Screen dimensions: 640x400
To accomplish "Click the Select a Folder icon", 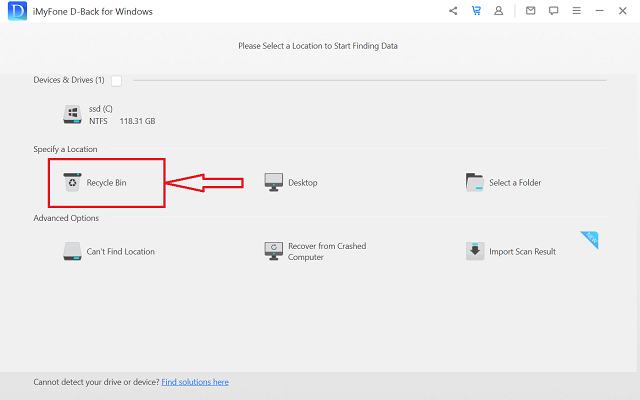I will coord(475,182).
